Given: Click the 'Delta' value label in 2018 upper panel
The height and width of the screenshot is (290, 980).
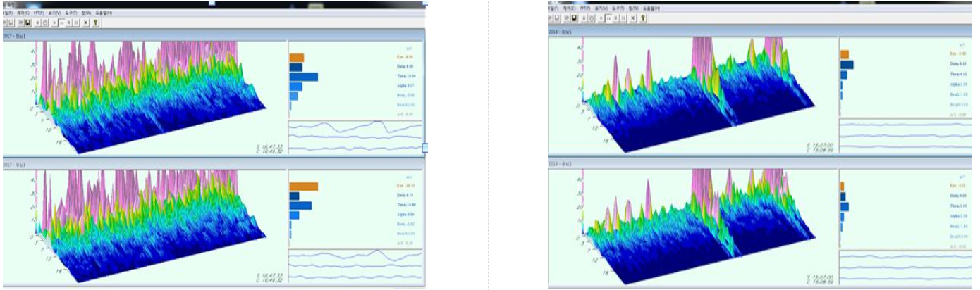Looking at the screenshot, I should tap(957, 63).
